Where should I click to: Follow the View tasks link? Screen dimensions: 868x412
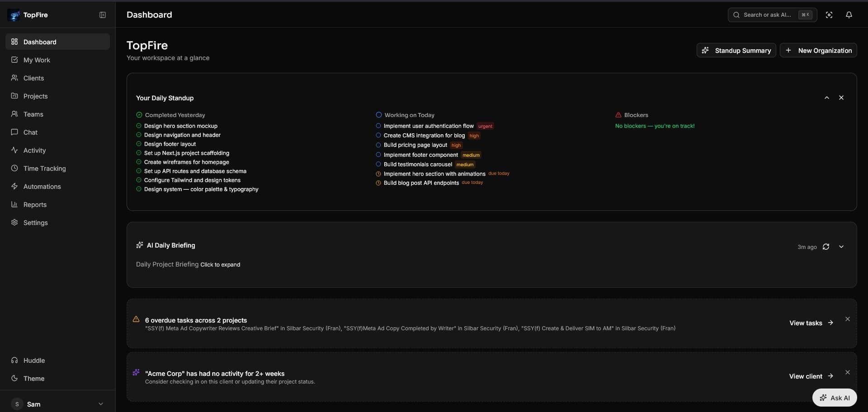point(811,323)
